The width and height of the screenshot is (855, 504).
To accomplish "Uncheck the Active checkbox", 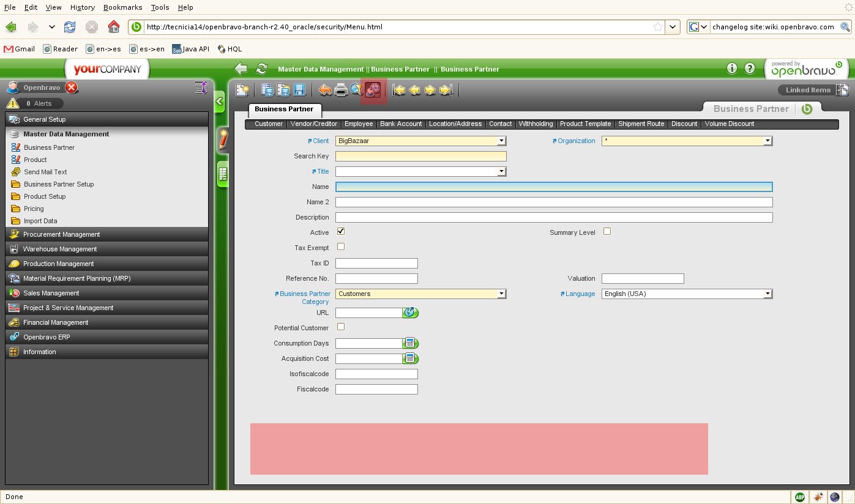I will pos(341,231).
